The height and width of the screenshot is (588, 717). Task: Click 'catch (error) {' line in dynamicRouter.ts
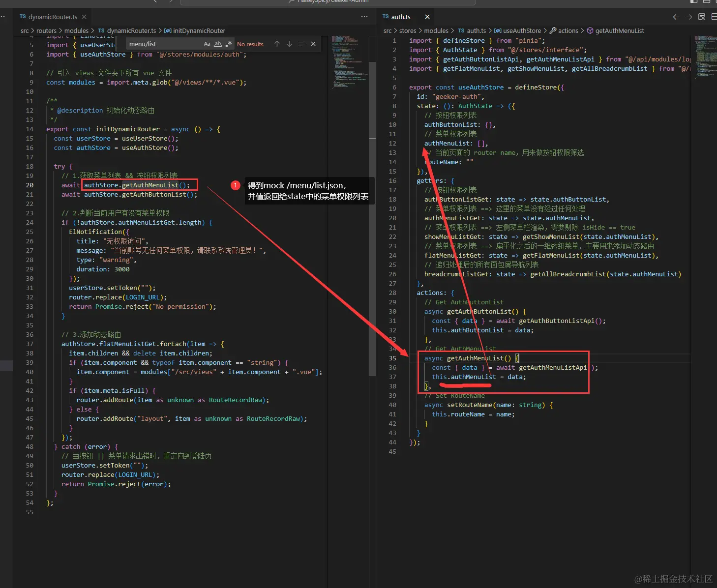pos(86,446)
